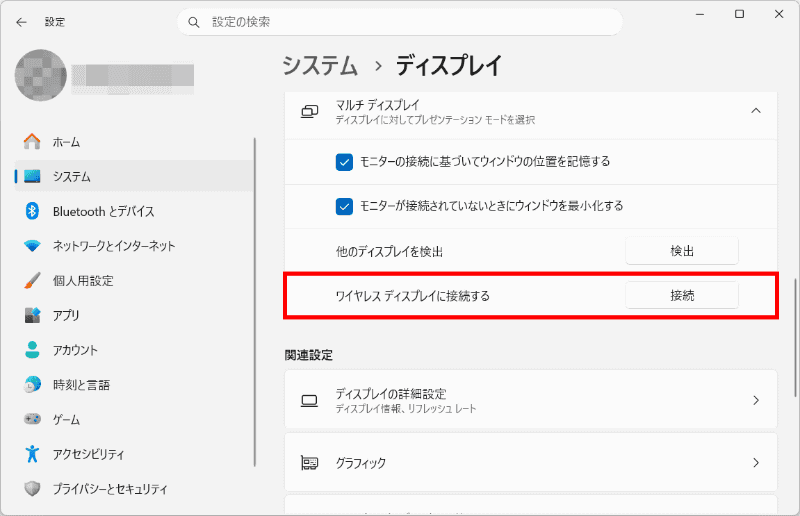Viewport: 800px width, 516px height.
Task: Uncheck モニターが接続されていないときにウィンドウを最小化する checkbox
Action: 344,207
